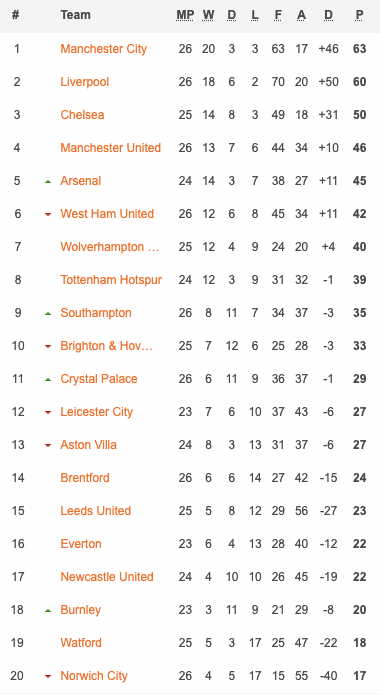Open the Newcastle United team link
380x694 pixels.
click(107, 577)
